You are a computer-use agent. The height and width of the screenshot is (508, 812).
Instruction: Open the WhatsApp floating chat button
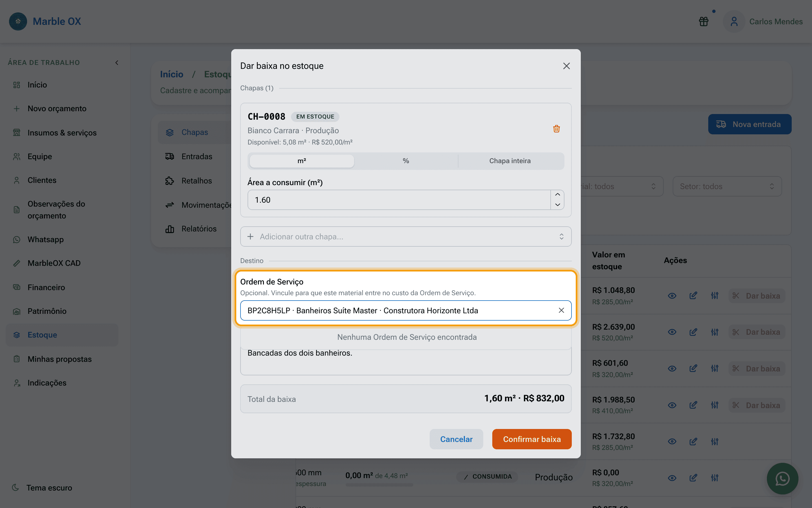(x=782, y=478)
